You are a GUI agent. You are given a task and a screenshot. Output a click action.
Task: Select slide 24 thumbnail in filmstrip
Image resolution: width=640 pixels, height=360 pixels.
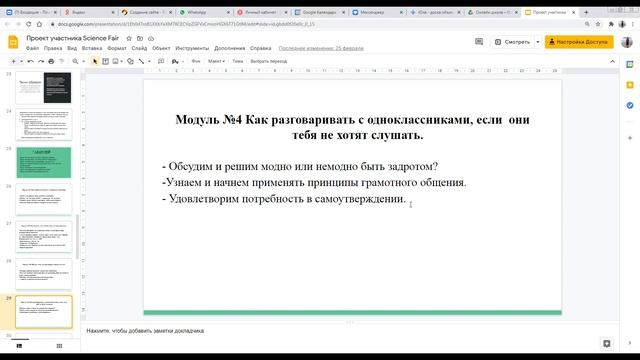tap(44, 125)
